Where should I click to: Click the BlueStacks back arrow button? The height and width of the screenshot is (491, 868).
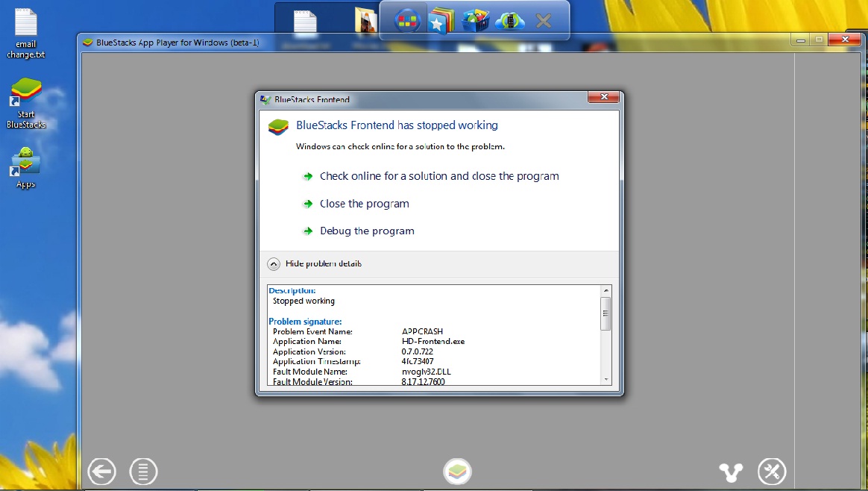102,472
